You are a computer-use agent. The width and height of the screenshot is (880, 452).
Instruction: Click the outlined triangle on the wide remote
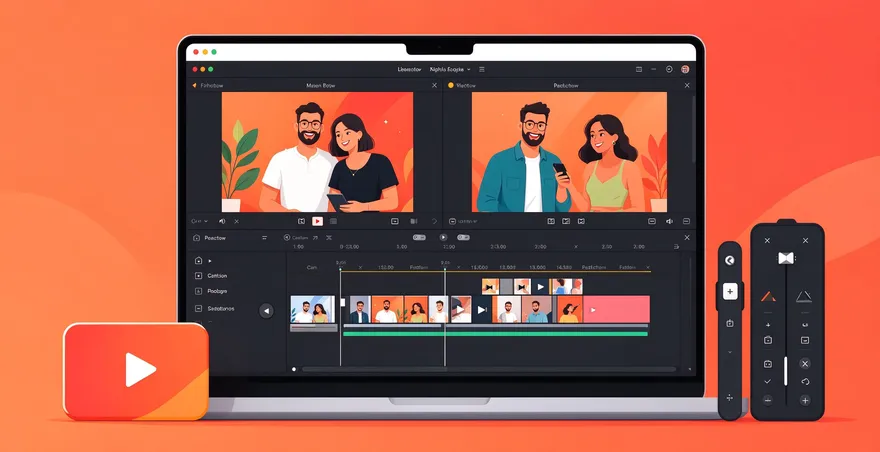(804, 296)
